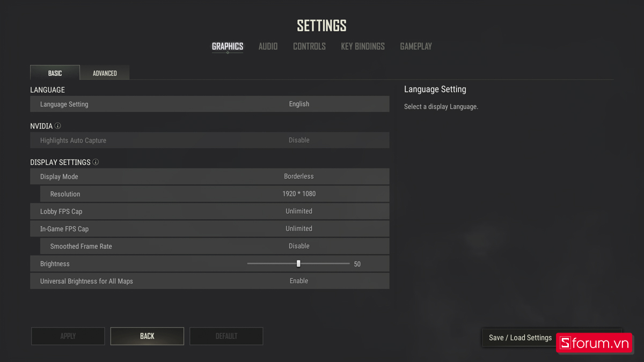Screen dimensions: 644x362
Task: Go to the Controls tab
Action: coord(309,47)
